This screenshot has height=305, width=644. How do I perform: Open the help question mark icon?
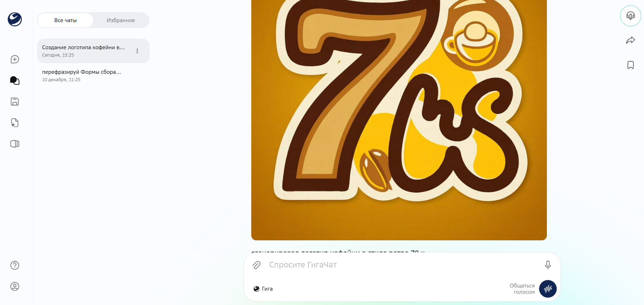click(x=15, y=265)
